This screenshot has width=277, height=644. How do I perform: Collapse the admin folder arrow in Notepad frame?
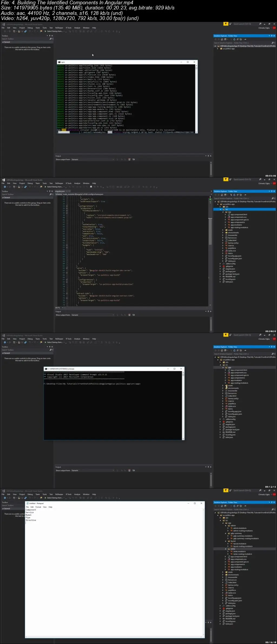pos(226,526)
